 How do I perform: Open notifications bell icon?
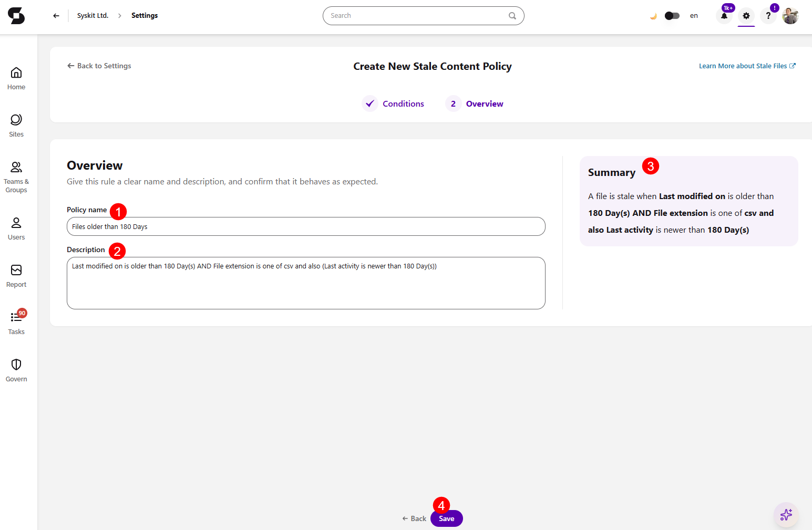[724, 16]
